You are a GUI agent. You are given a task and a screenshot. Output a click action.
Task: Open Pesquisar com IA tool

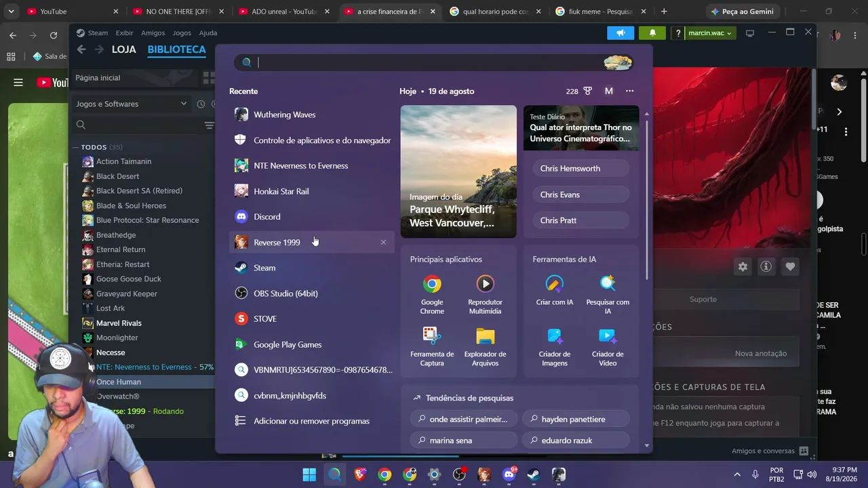point(608,295)
